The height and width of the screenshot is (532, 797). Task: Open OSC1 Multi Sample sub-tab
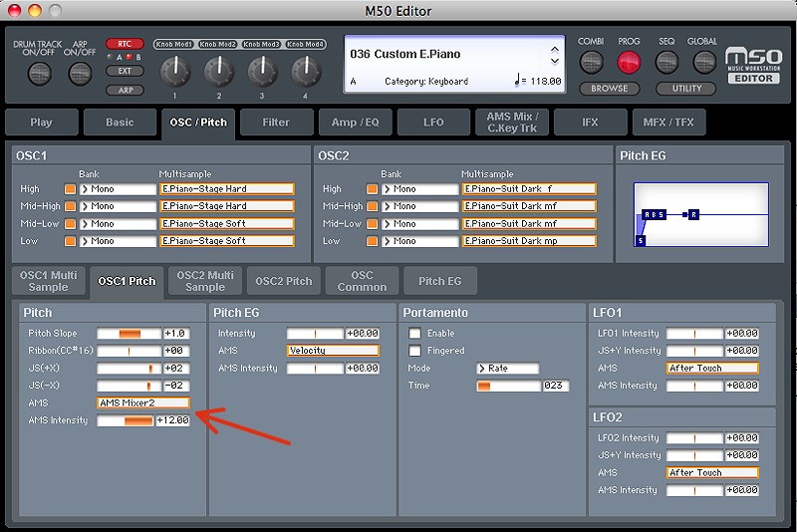click(48, 281)
